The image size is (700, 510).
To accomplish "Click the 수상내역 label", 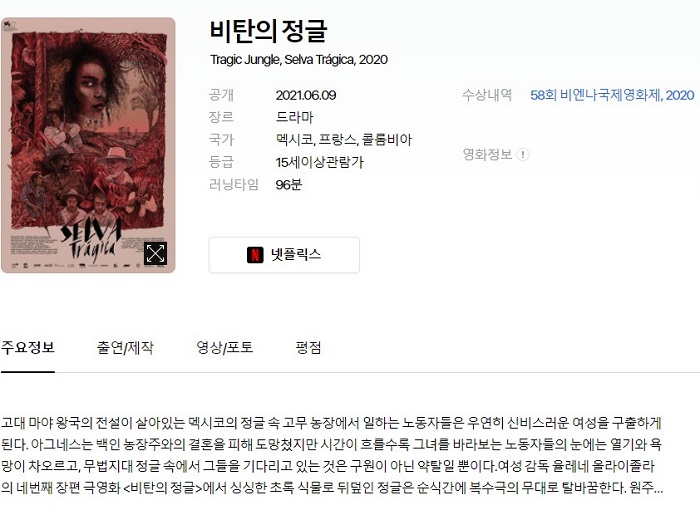I will click(x=487, y=95).
